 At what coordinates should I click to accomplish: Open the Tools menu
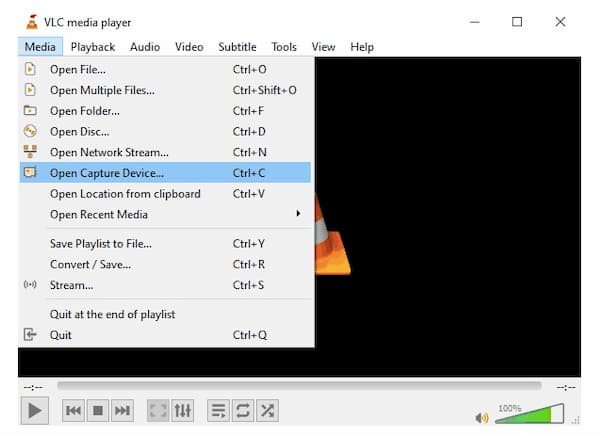[x=284, y=47]
